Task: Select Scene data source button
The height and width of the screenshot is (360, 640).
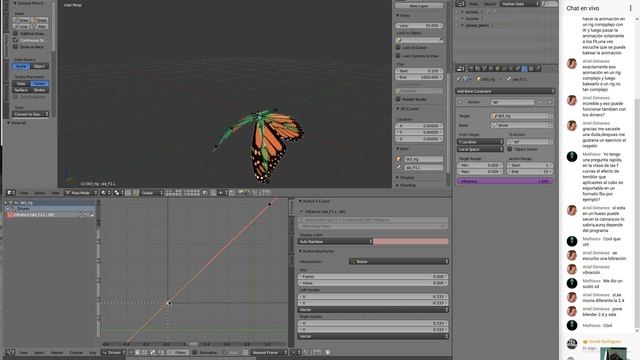Action: pyautogui.click(x=21, y=66)
